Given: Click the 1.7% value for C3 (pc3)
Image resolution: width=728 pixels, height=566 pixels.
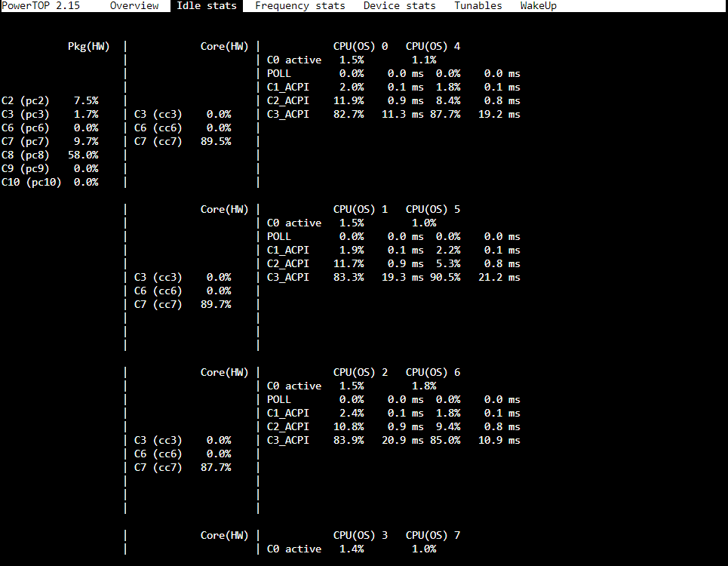Looking at the screenshot, I should [86, 114].
